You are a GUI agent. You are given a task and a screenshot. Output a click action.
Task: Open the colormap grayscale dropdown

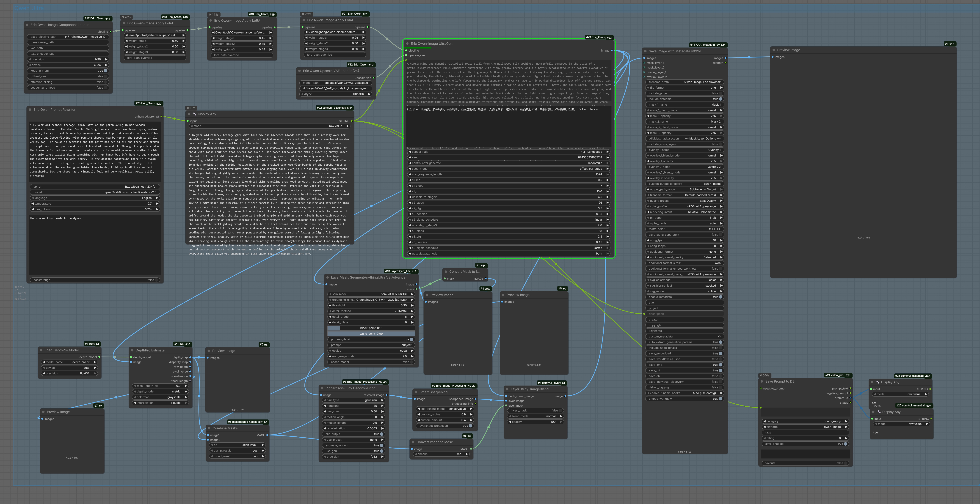pyautogui.click(x=160, y=397)
